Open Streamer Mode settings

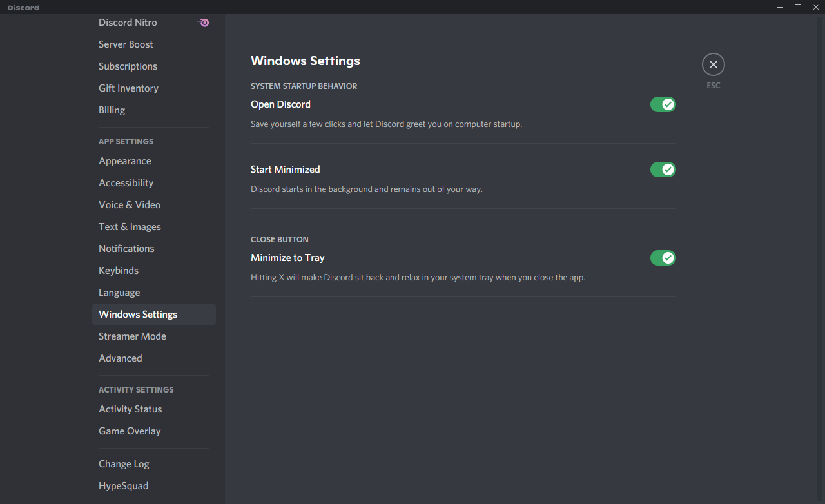pos(153,336)
